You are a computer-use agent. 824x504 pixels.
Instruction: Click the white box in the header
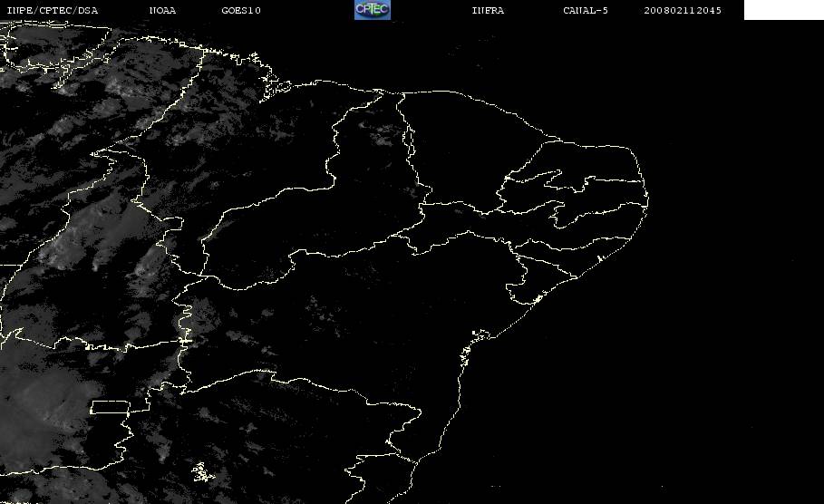tap(784, 10)
